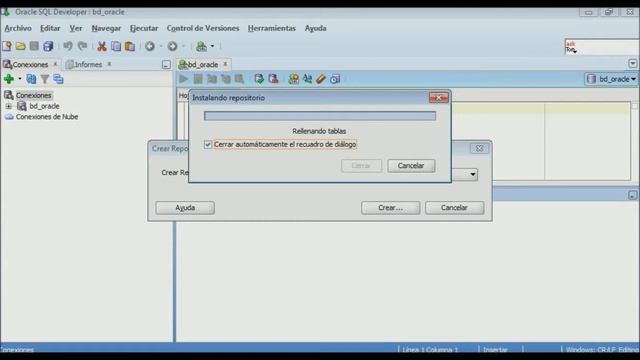Open the Editar menu
The height and width of the screenshot is (360, 640).
[x=50, y=28]
